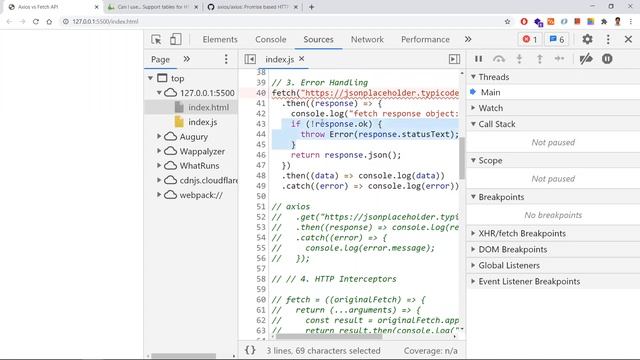Pause script execution
640x360 pixels.
[x=478, y=59]
